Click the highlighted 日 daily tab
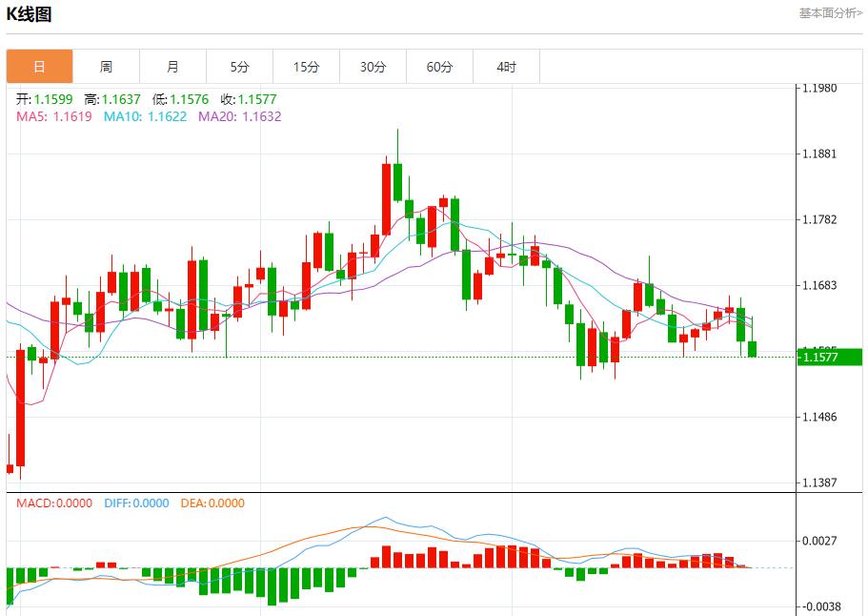Viewport: 868px width, 616px height. pos(39,66)
